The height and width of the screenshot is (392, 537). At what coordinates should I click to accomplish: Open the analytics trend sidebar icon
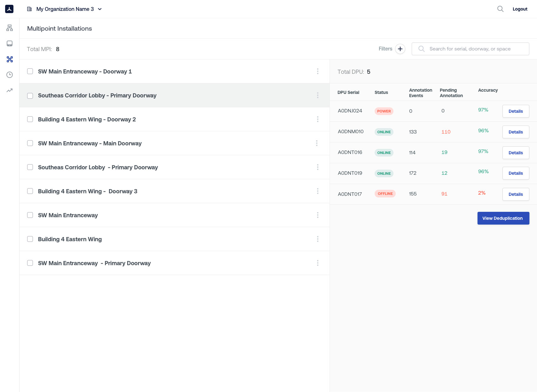pos(10,90)
